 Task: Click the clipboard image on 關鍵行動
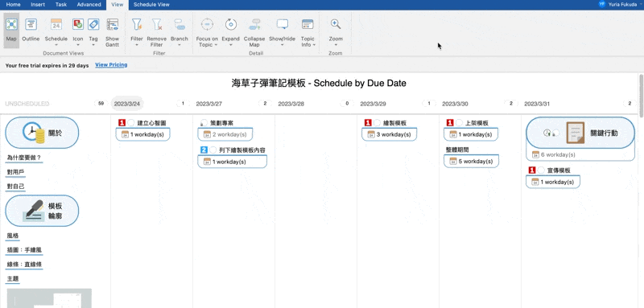576,133
